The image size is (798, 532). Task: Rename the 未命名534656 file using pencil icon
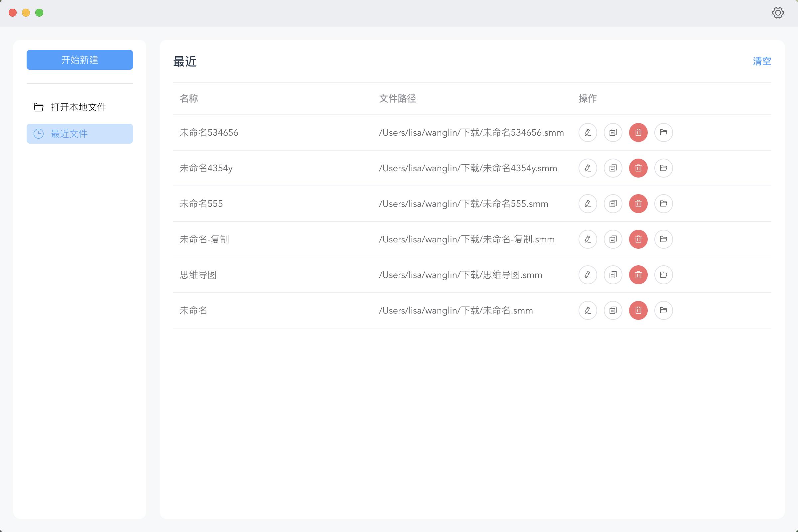[588, 133]
